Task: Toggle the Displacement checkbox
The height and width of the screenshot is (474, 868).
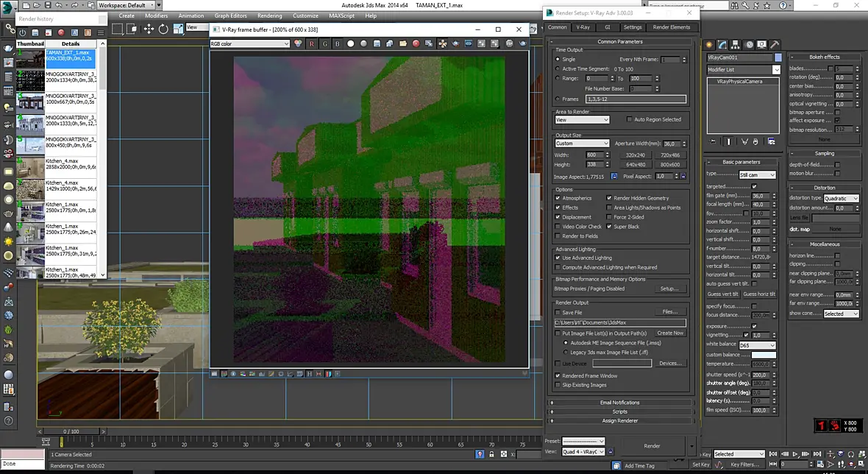Action: [x=558, y=217]
